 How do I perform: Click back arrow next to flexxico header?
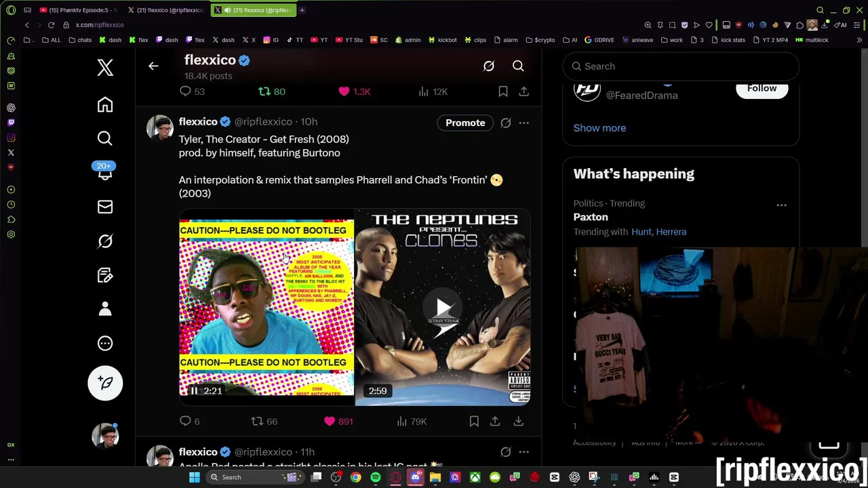(x=153, y=66)
